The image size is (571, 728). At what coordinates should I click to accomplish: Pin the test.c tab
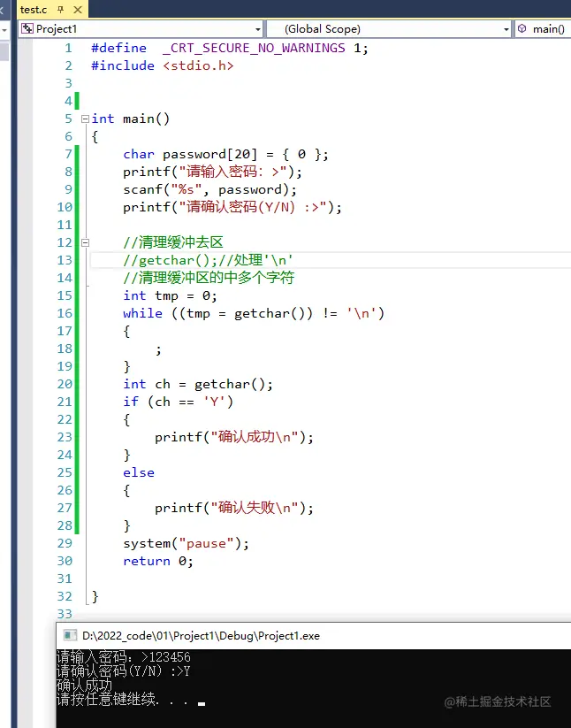click(x=60, y=9)
